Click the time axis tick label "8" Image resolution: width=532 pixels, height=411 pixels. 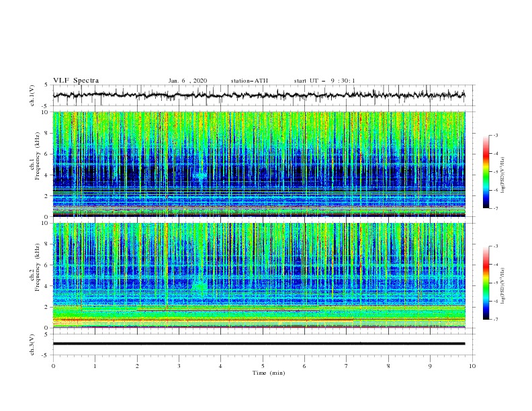click(388, 366)
